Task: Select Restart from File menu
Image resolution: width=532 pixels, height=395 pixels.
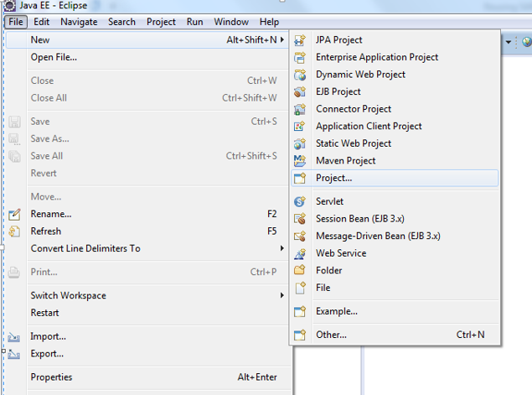Action: point(147,313)
